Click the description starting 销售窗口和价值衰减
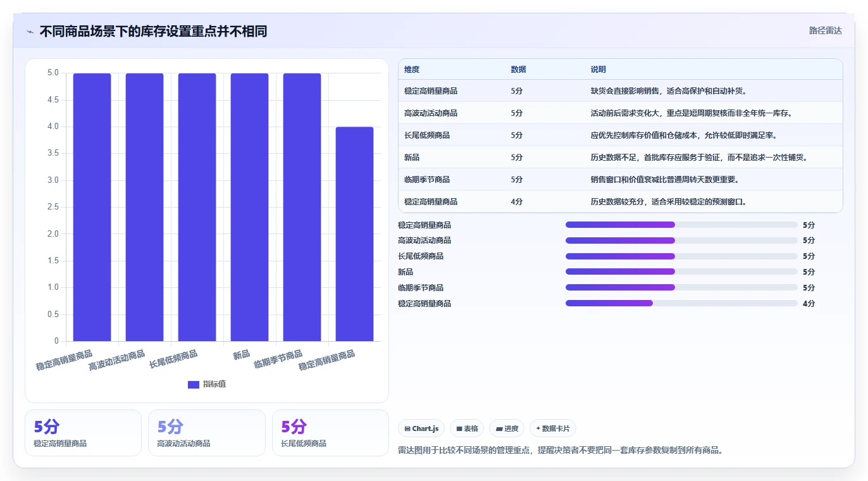868x481 pixels. [x=665, y=180]
